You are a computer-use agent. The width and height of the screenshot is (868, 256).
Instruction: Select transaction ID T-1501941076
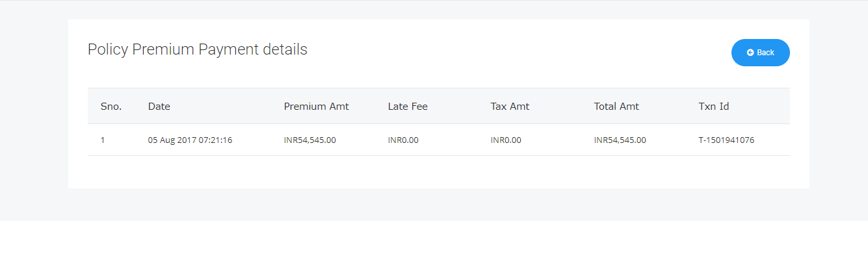click(726, 140)
